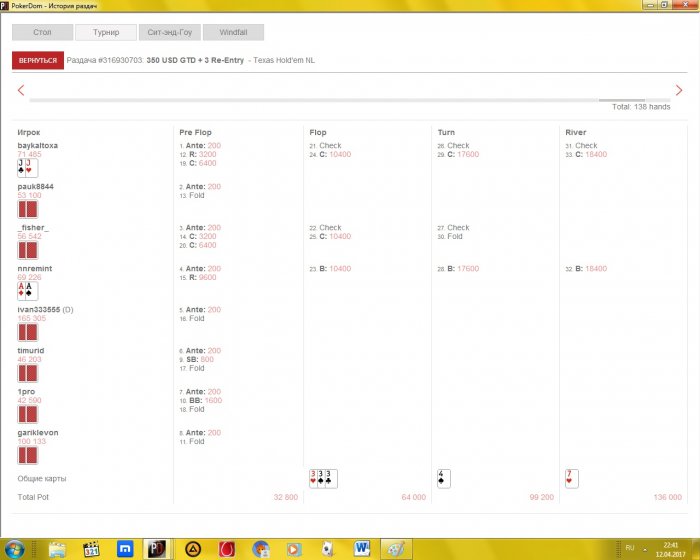
Task: Click 1pro's face-down cards
Action: [x=28, y=414]
